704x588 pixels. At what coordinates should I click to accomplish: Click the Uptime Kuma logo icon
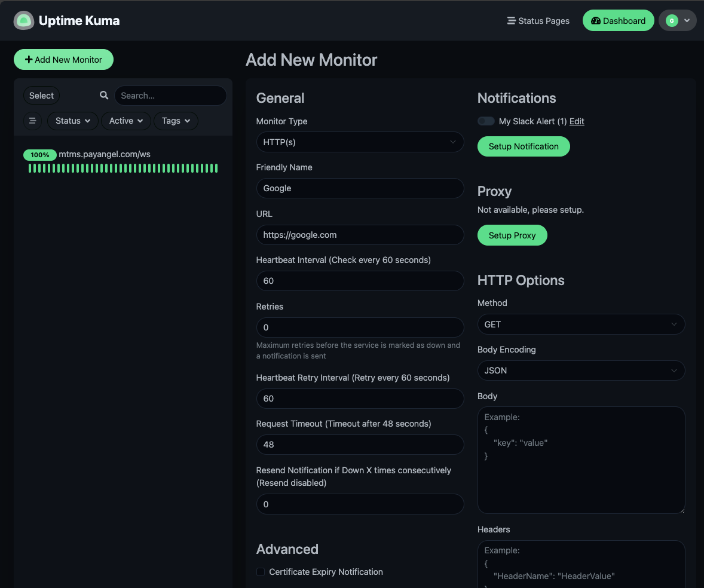(24, 21)
